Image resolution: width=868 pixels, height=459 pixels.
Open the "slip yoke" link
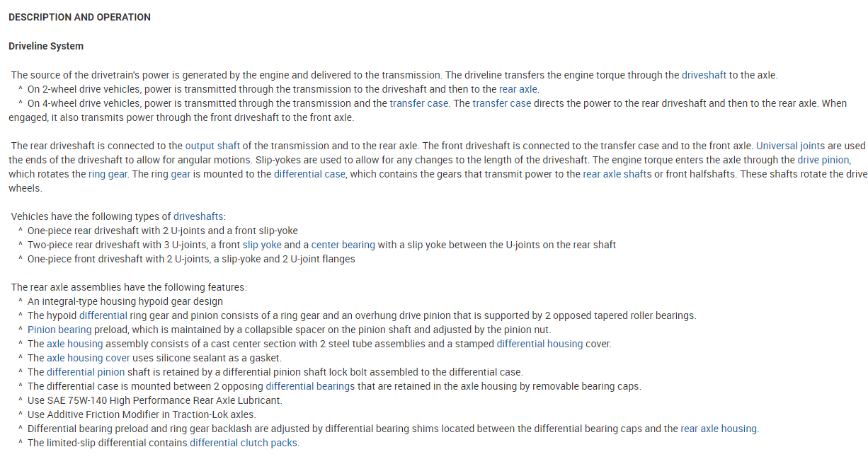(262, 245)
